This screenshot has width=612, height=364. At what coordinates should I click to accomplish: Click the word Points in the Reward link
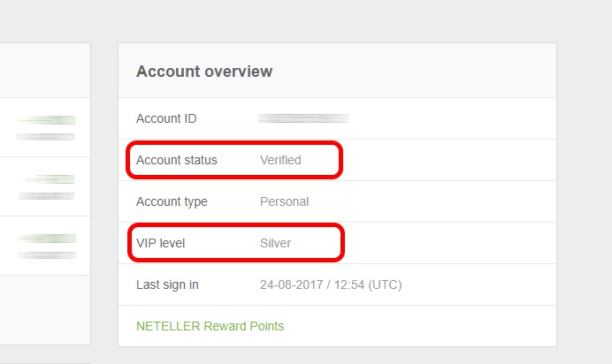[265, 326]
